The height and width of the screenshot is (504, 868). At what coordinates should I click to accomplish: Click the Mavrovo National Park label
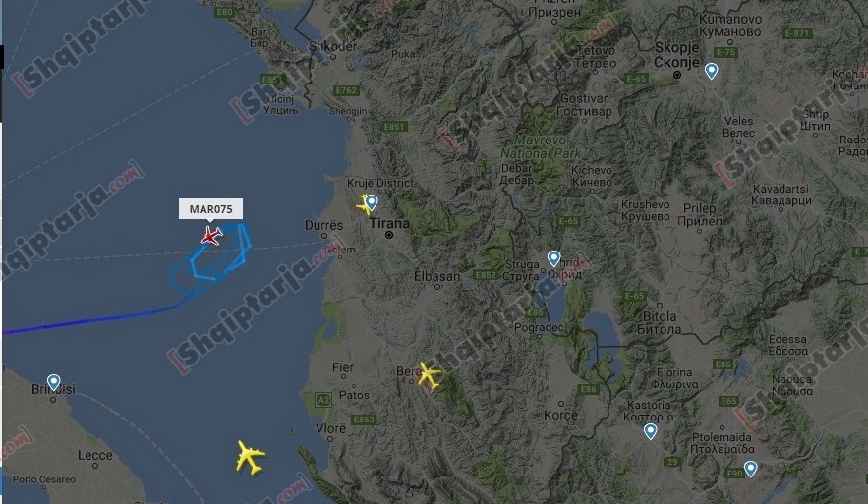541,147
